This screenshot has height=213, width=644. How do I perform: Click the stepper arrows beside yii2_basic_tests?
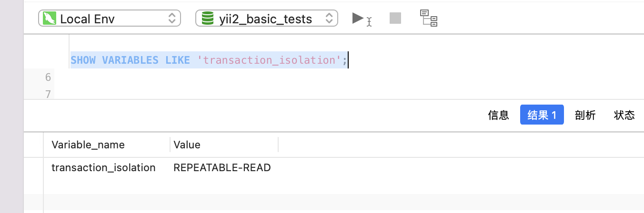pyautogui.click(x=329, y=19)
